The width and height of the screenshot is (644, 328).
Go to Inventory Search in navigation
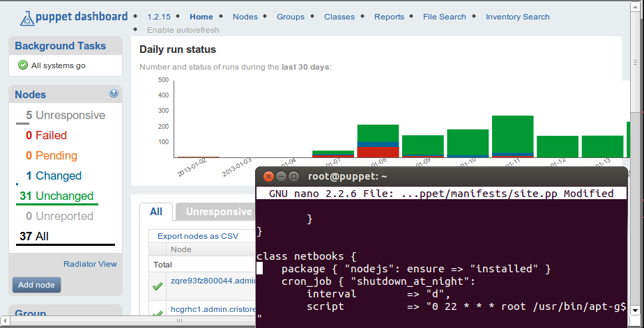pyautogui.click(x=517, y=17)
